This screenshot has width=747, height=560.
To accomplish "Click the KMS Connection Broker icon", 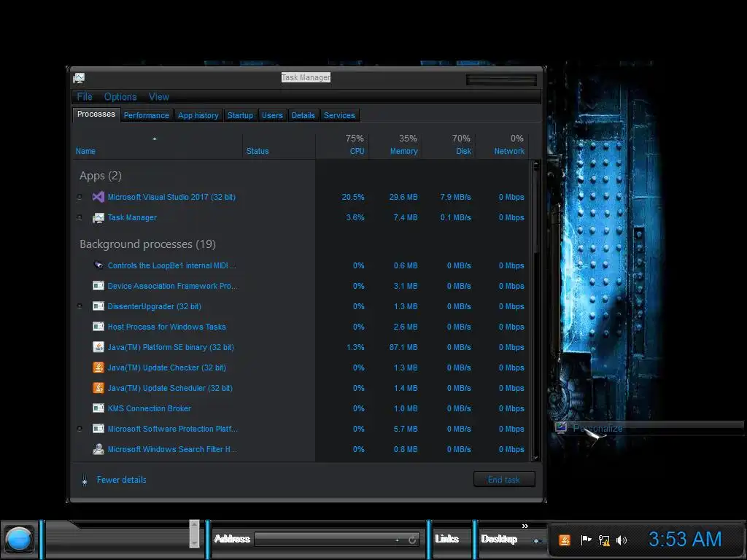I will coord(98,408).
